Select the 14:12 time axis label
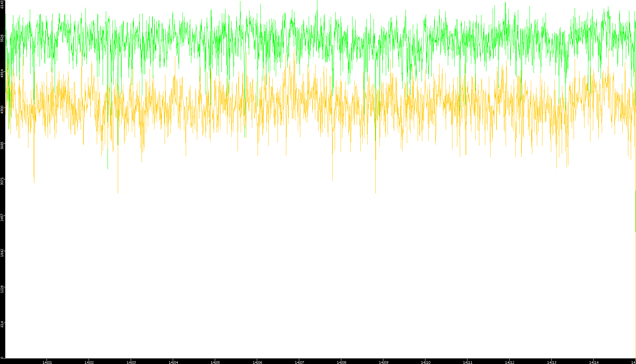 pos(510,362)
